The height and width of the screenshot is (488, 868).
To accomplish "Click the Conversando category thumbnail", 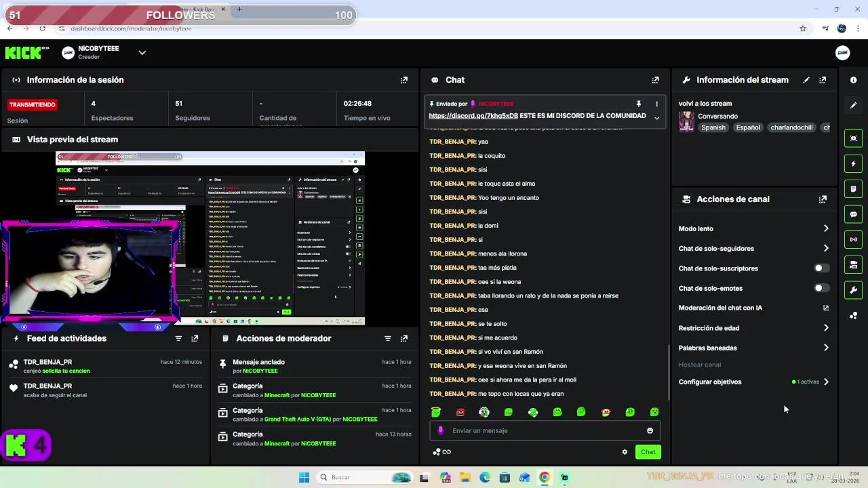I will [x=686, y=121].
